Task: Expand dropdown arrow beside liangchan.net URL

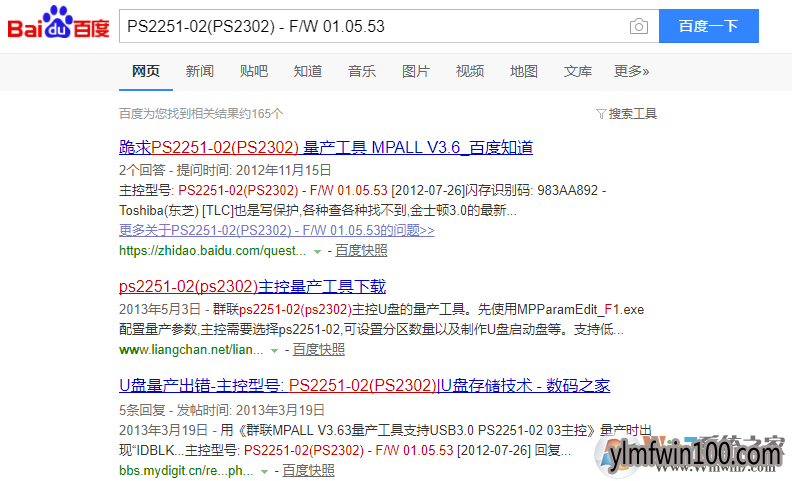Action: tap(274, 350)
